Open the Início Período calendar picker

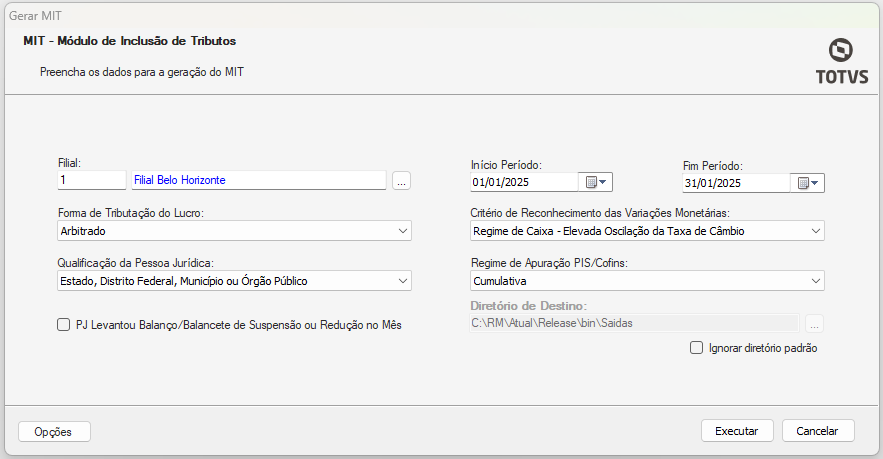(596, 182)
